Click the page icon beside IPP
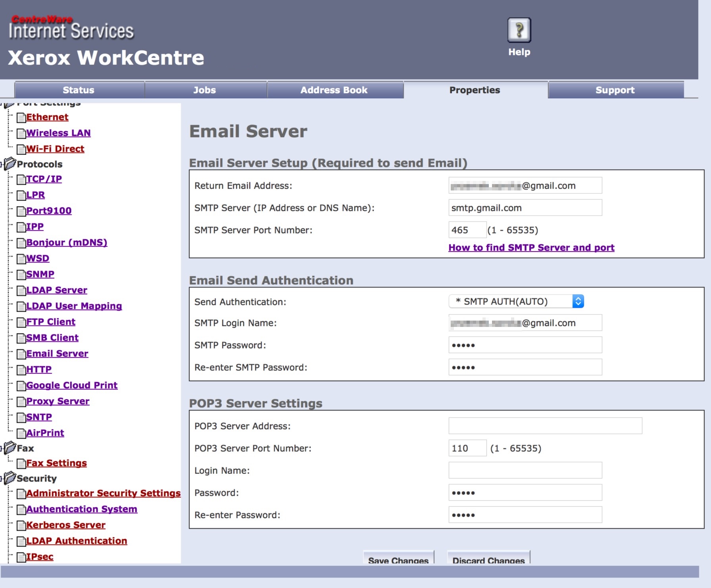 pyautogui.click(x=21, y=227)
